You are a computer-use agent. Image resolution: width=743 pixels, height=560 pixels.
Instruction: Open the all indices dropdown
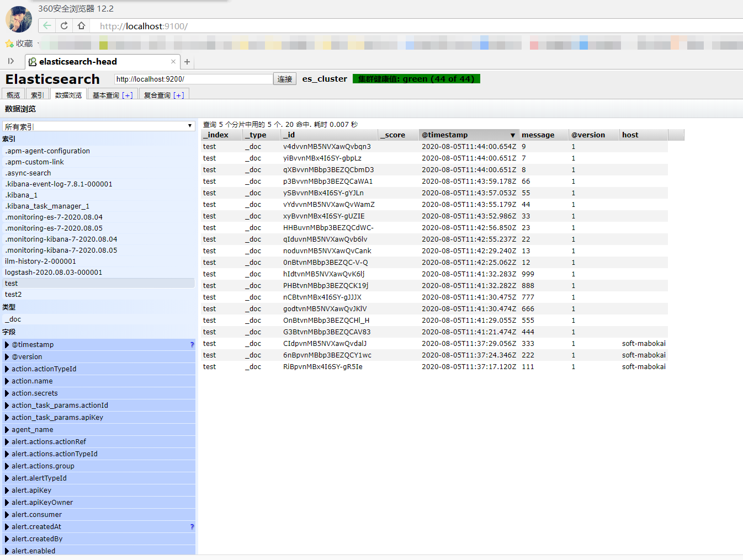click(99, 126)
